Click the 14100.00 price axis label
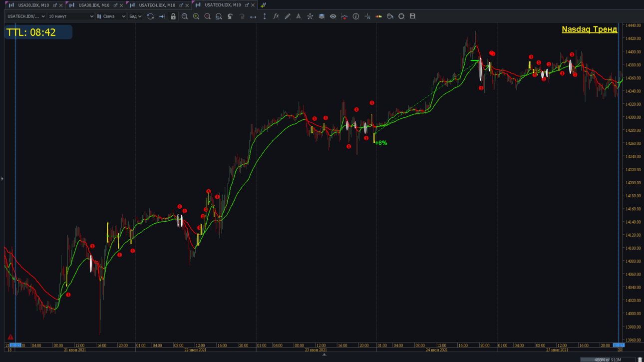 tap(633, 248)
